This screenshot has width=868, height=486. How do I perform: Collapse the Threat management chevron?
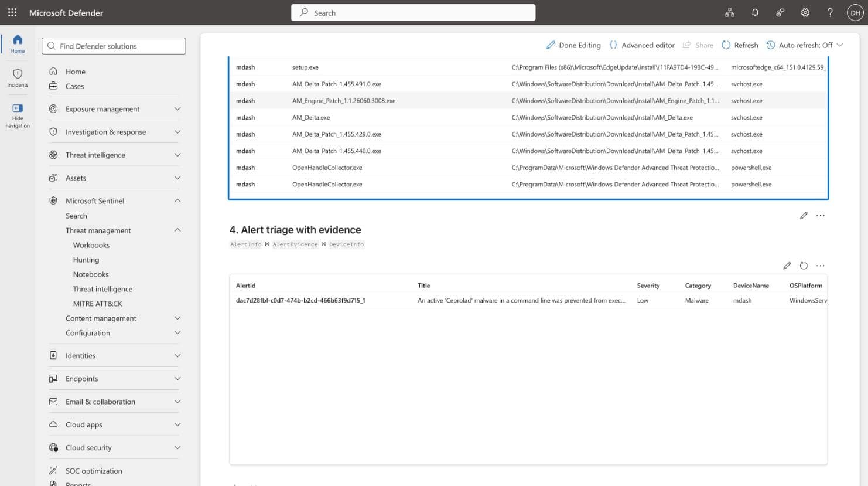(177, 230)
